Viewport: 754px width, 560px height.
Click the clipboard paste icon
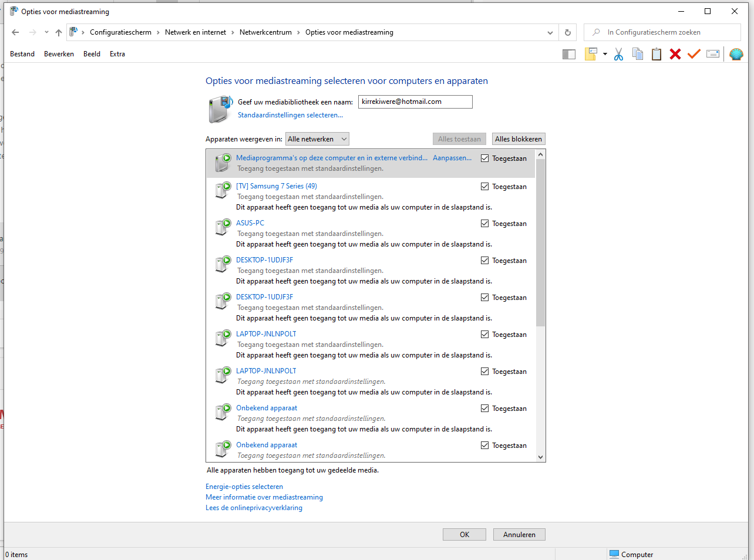[657, 54]
